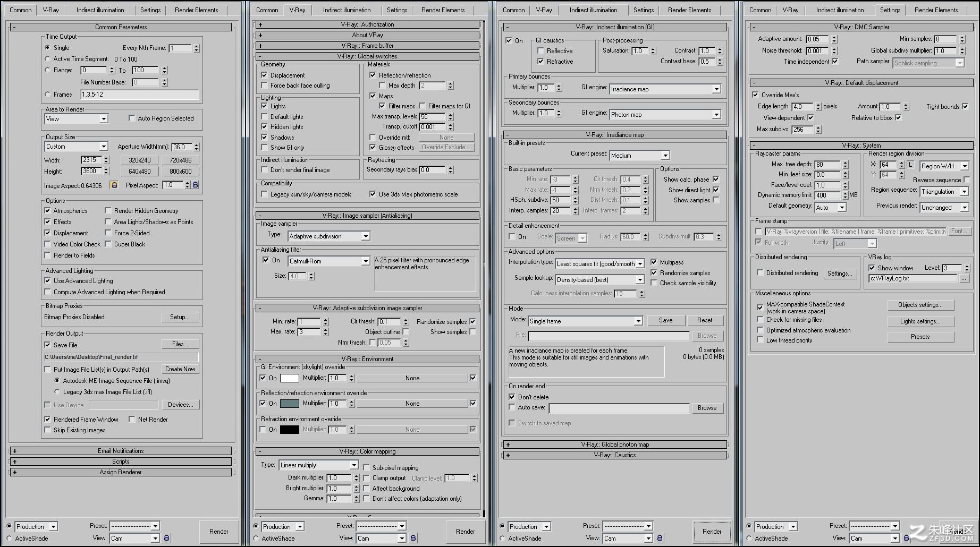Viewport: 980px width, 547px height.
Task: Click the irradiance map Save button
Action: tap(666, 320)
